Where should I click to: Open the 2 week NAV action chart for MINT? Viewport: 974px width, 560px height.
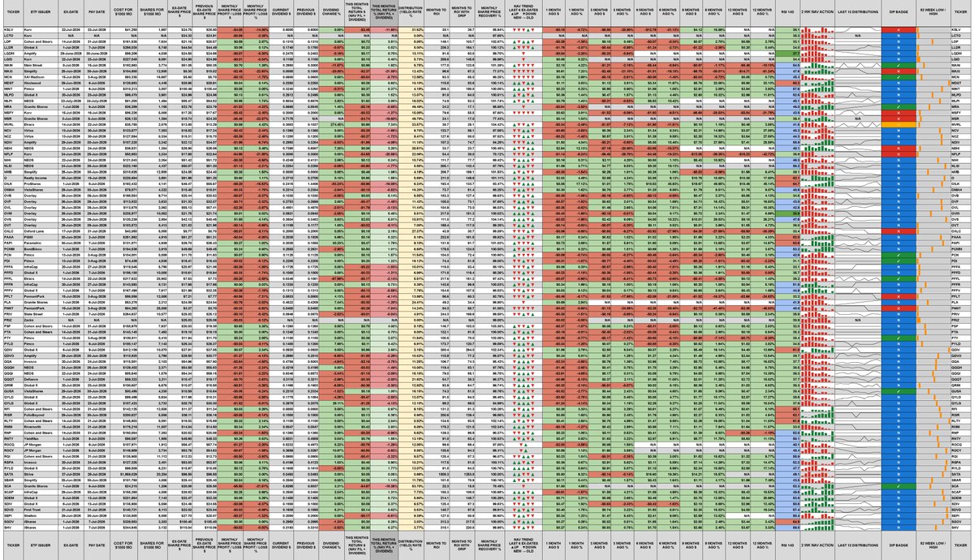[817, 89]
